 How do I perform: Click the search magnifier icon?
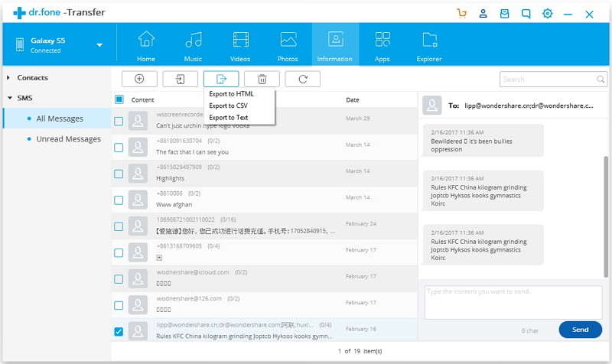click(601, 80)
